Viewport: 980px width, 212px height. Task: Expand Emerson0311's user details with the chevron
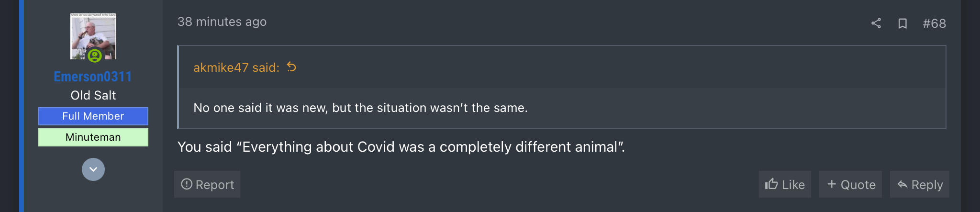[x=93, y=169]
